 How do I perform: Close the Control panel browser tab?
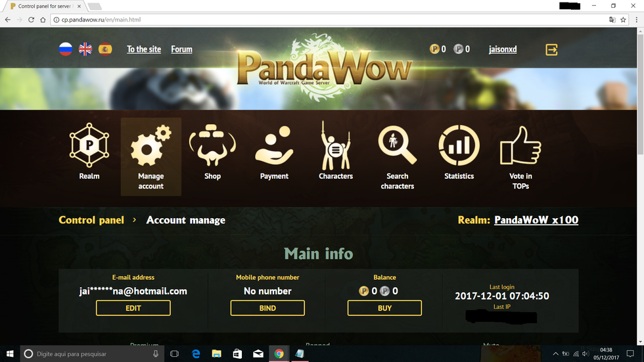pyautogui.click(x=79, y=6)
